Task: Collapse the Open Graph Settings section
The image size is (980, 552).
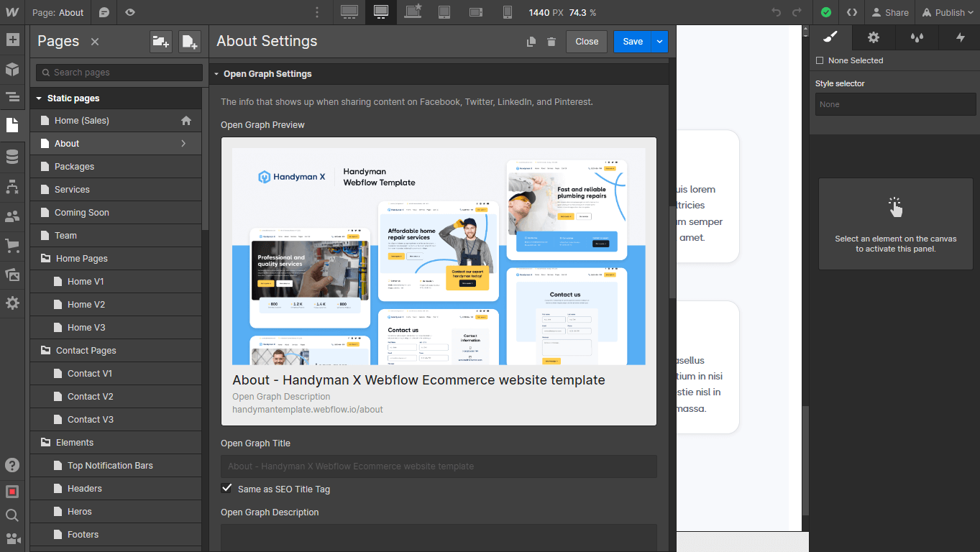Action: coord(216,74)
